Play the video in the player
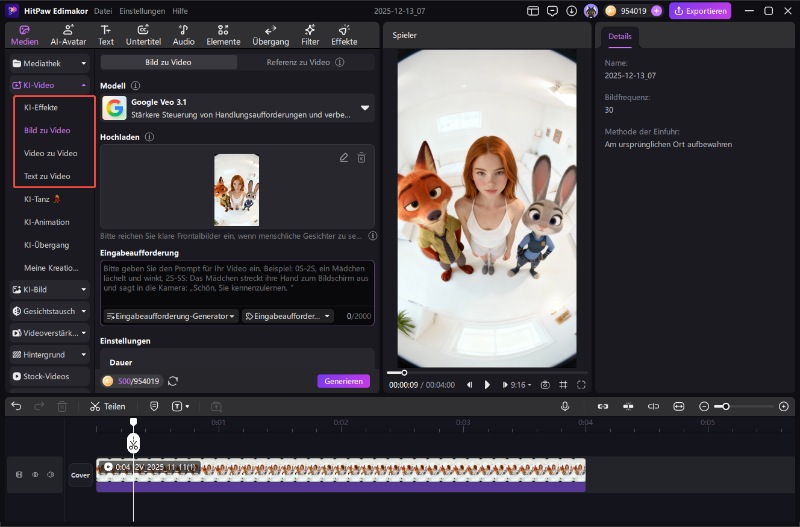The width and height of the screenshot is (800, 527). 487,385
